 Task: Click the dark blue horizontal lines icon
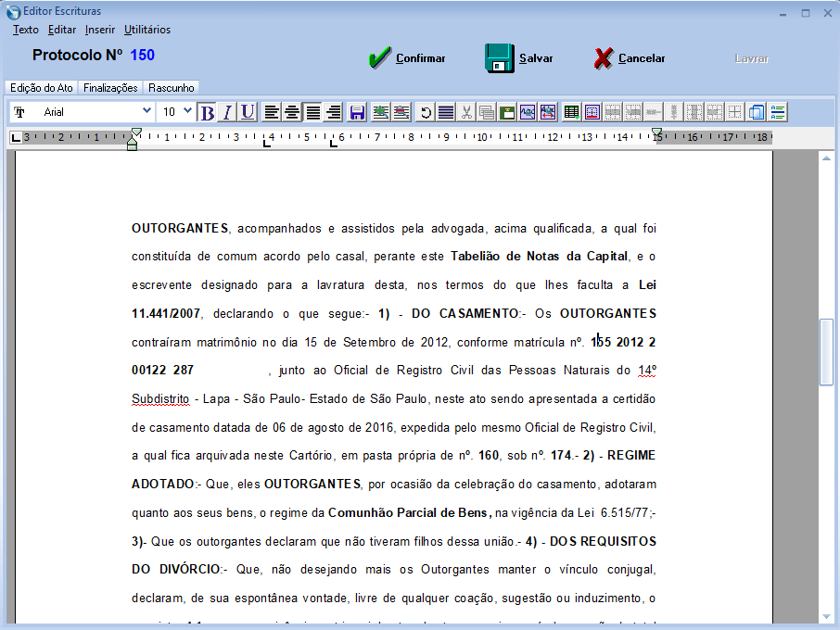click(x=446, y=112)
